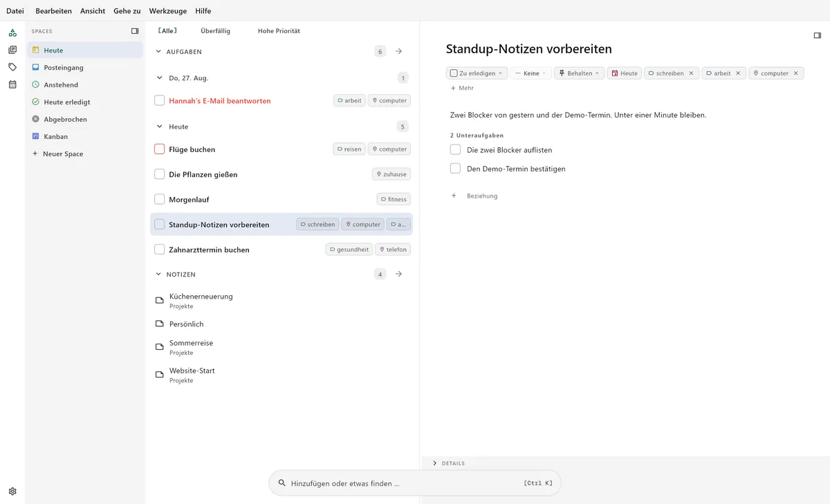Toggle the right side panel icon
This screenshot has width=830, height=504.
tap(818, 35)
